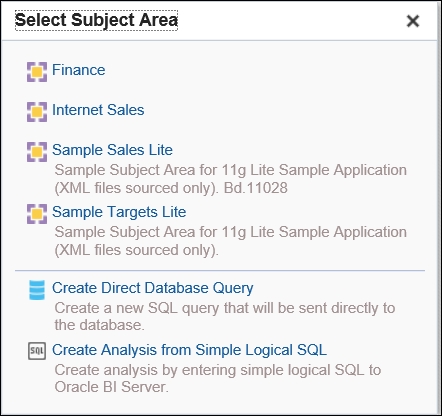Open the Finance subject area
Screen dimensions: 442x416
(79, 70)
